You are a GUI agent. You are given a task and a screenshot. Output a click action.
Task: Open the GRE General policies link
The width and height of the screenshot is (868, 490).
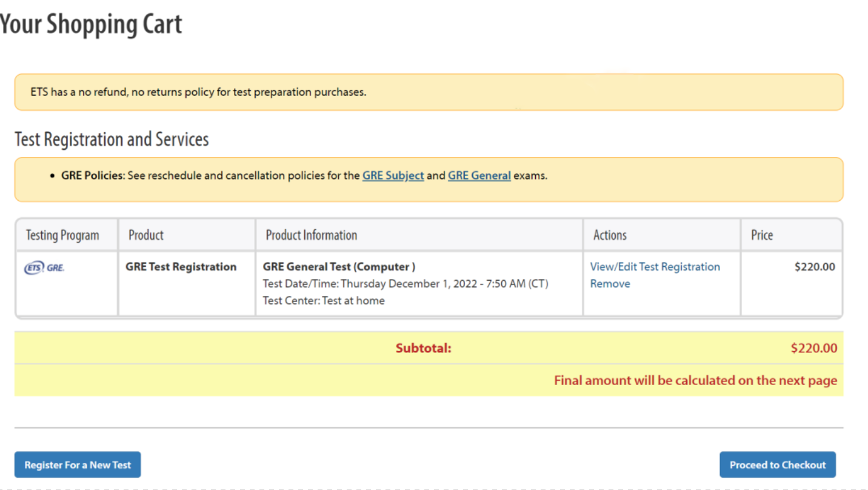479,176
